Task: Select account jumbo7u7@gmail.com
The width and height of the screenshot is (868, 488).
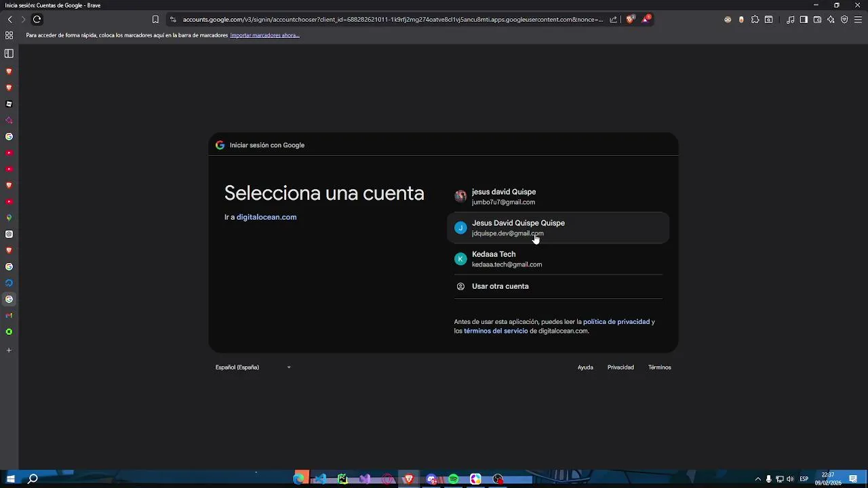Action: (558, 197)
